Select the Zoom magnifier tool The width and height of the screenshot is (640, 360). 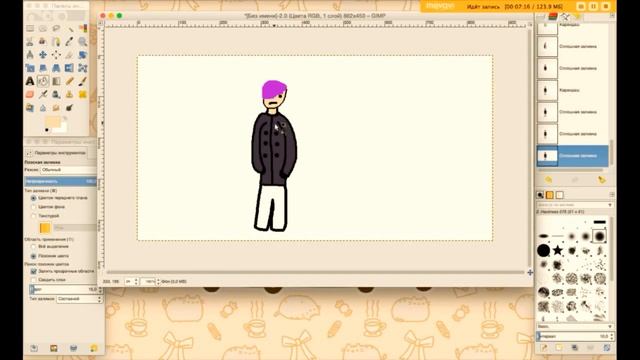click(x=83, y=42)
